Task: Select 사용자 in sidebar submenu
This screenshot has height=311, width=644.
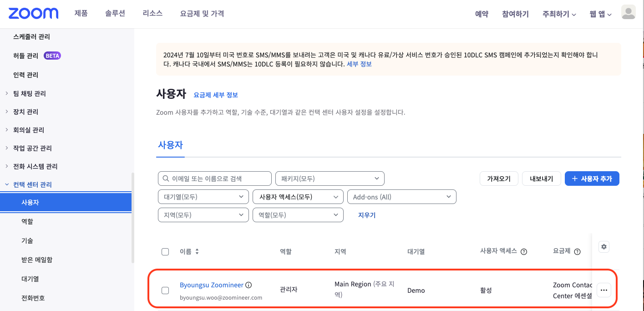Action: coord(66,202)
